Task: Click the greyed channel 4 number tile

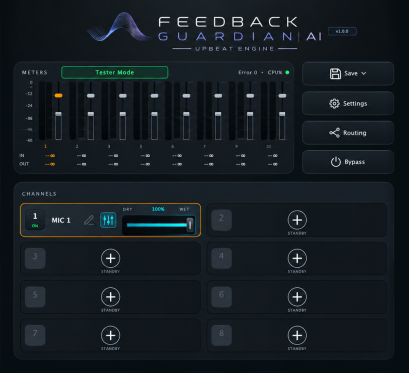Action: [222, 258]
